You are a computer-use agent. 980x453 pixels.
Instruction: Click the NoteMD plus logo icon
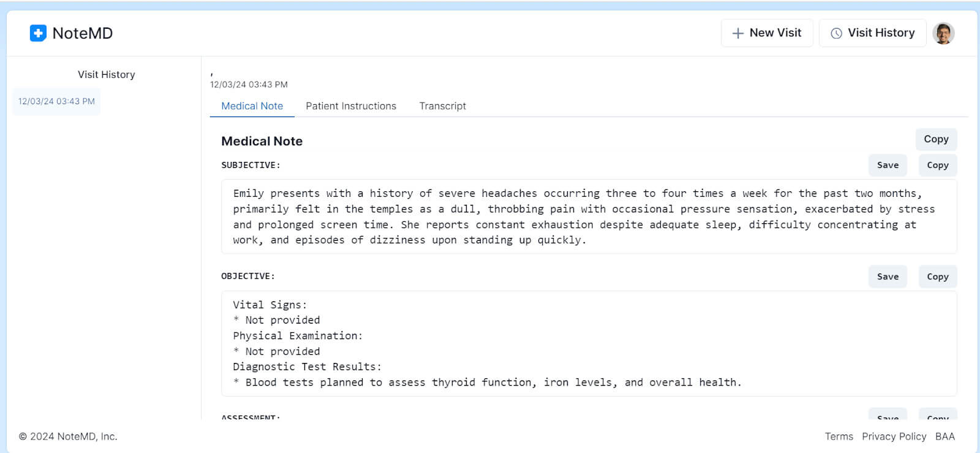point(39,33)
